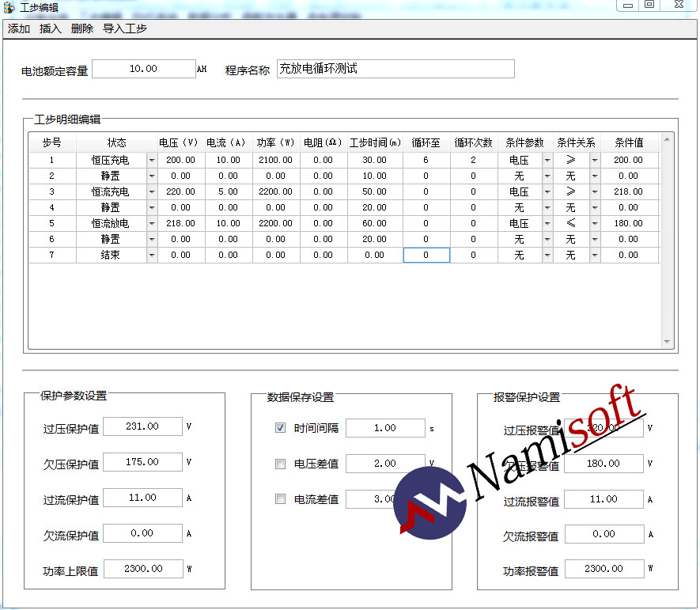The width and height of the screenshot is (700, 610).
Task: Click the 程序名称 text field
Action: click(x=395, y=69)
